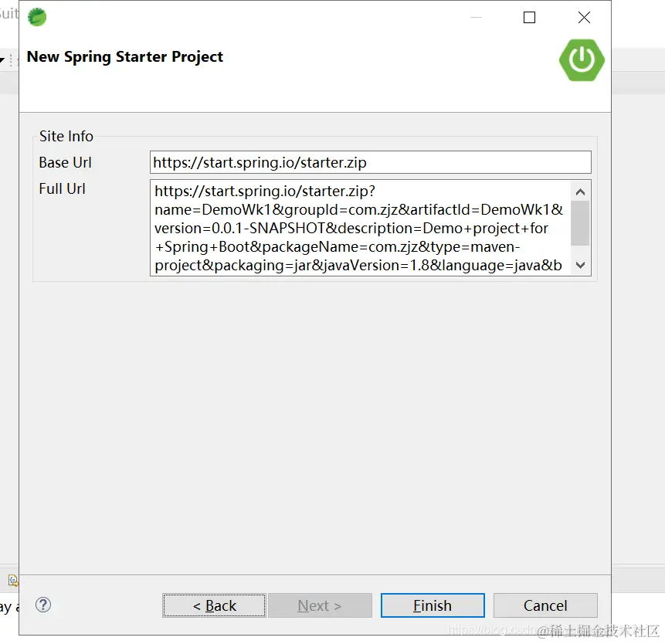This screenshot has width=665, height=644.
Task: Click the New Spring Starter Project heading
Action: [x=124, y=57]
